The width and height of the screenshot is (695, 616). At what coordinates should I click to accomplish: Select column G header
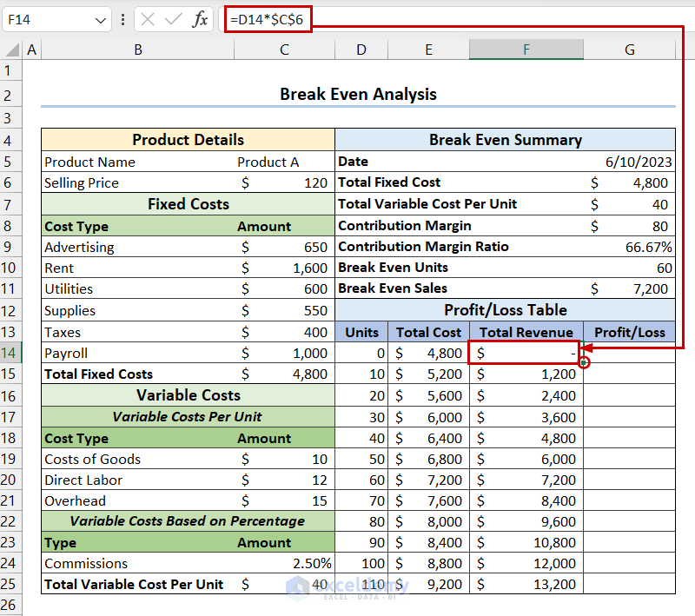(629, 50)
